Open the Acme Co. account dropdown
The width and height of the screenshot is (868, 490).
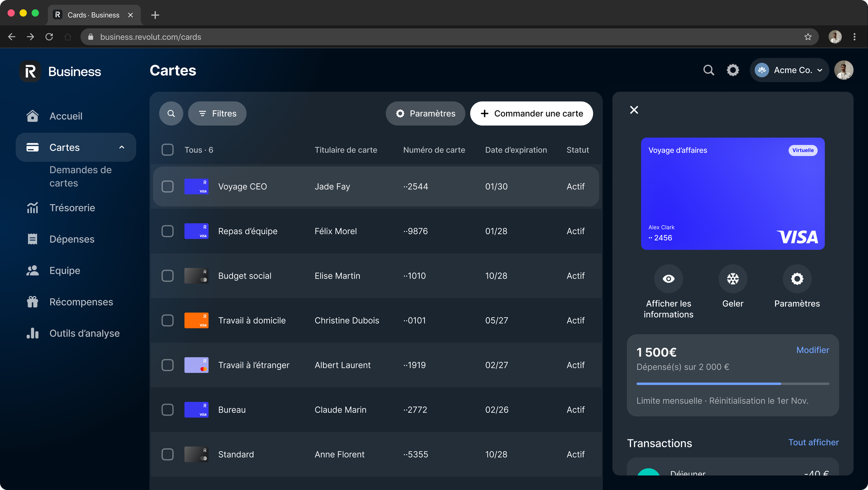[789, 70]
